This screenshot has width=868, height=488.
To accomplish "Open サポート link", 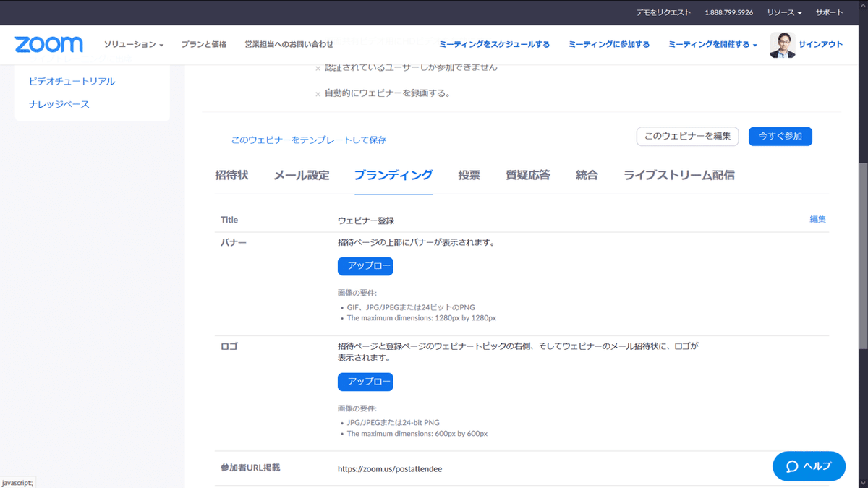I will (830, 12).
